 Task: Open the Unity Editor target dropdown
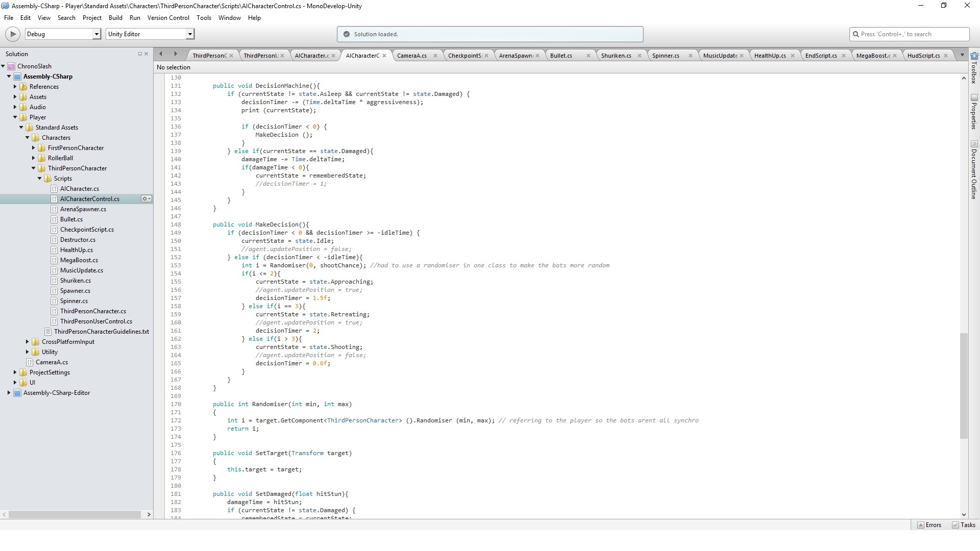tap(189, 34)
